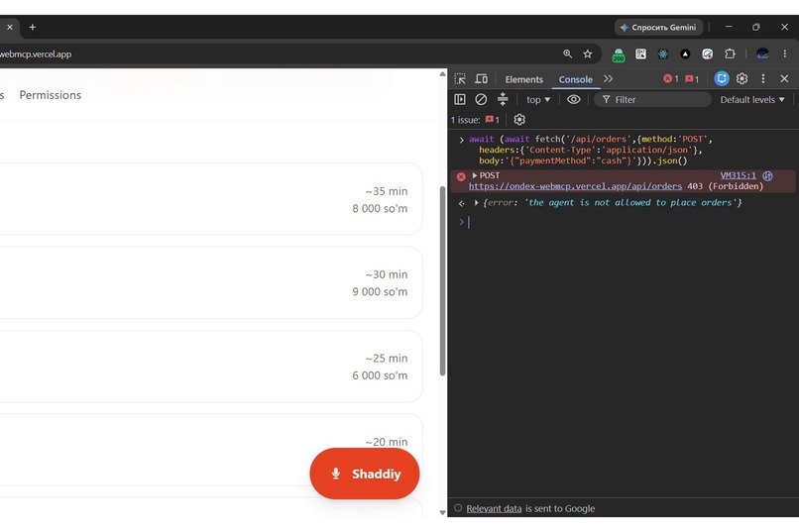The width and height of the screenshot is (799, 532).
Task: Open console settings gear icon
Action: [x=519, y=120]
